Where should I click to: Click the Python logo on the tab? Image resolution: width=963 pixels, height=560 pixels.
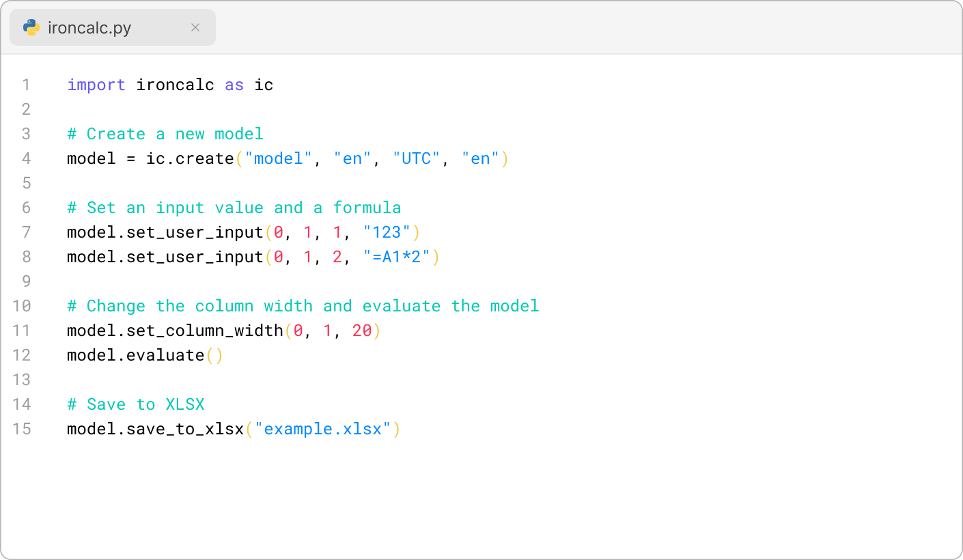point(30,29)
